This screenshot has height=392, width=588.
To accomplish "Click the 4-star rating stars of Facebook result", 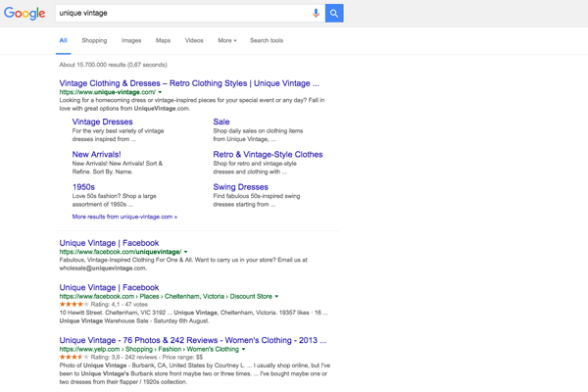I will [73, 305].
